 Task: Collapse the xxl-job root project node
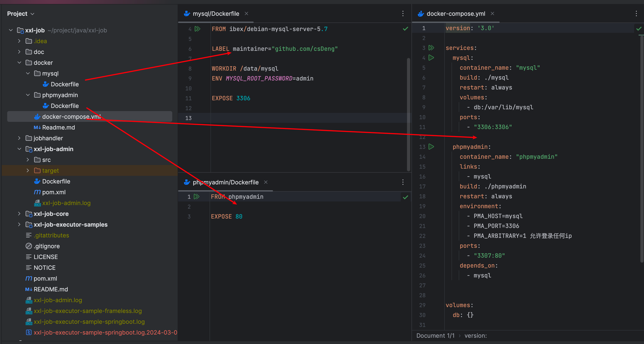11,30
